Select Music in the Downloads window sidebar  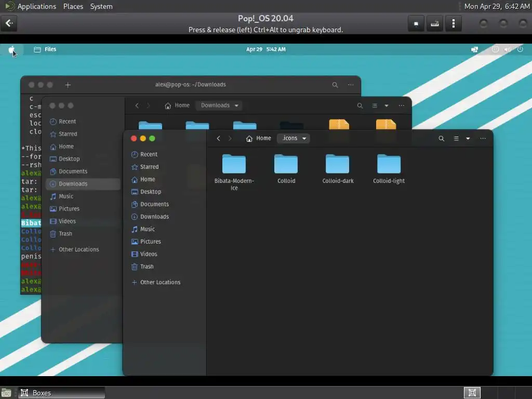(83, 196)
